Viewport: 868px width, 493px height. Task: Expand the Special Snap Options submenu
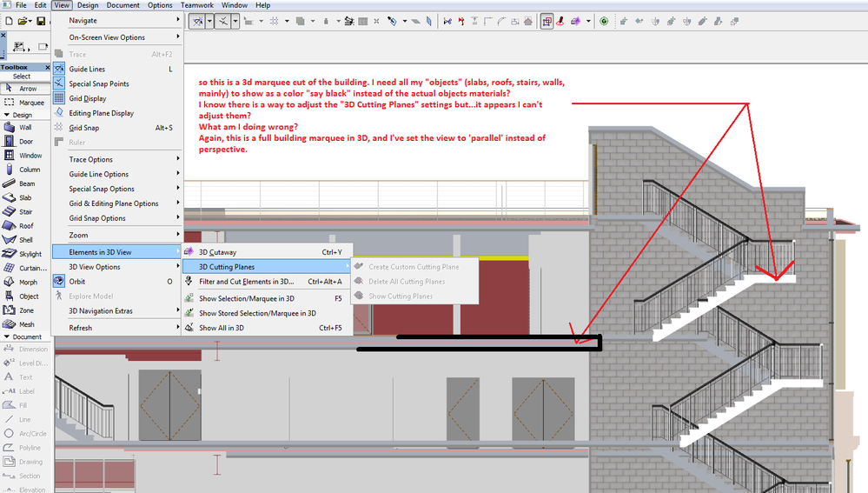tap(117, 189)
